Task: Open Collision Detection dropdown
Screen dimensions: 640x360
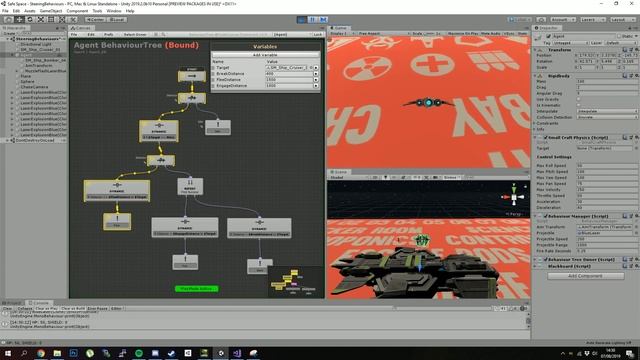Action: [607, 117]
